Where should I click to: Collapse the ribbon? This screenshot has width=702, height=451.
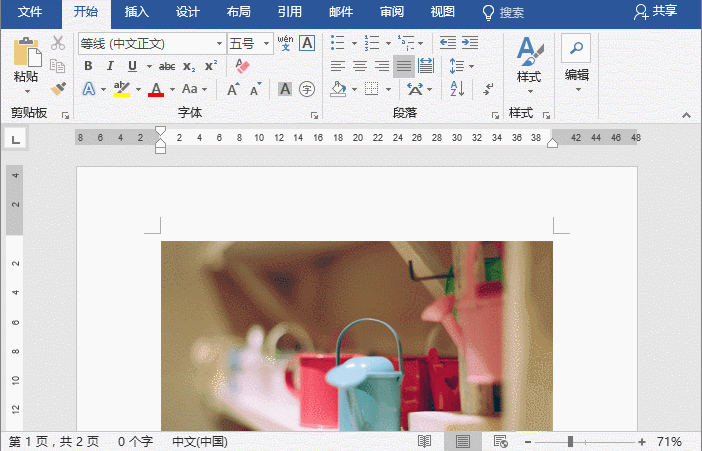[x=686, y=115]
